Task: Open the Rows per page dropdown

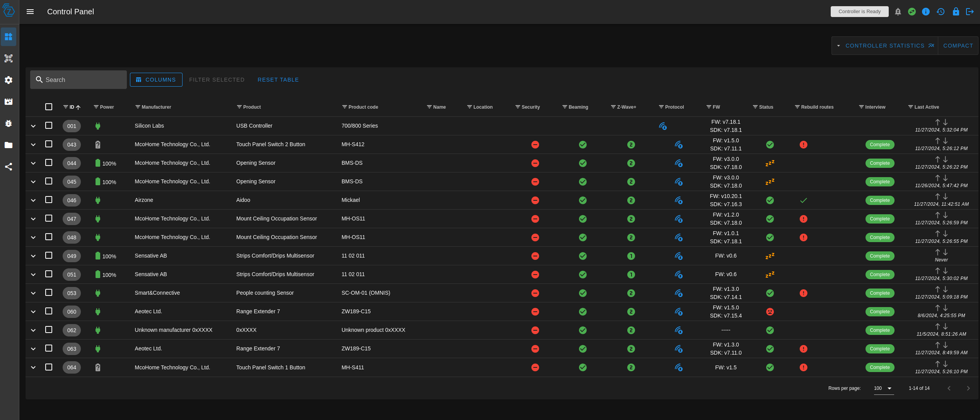Action: [884, 388]
